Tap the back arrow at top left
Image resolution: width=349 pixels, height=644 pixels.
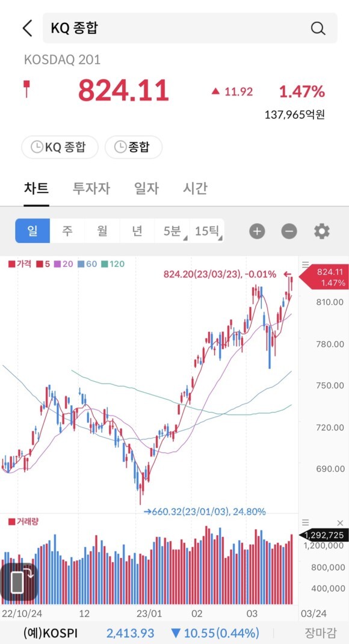tap(26, 28)
